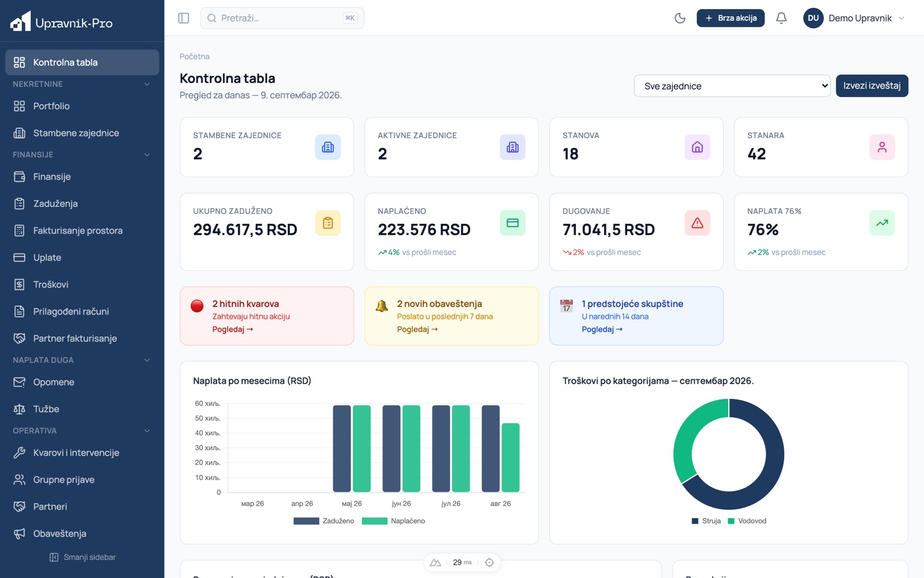Image resolution: width=924 pixels, height=578 pixels.
Task: Click the Brza akcija button
Action: coord(731,18)
